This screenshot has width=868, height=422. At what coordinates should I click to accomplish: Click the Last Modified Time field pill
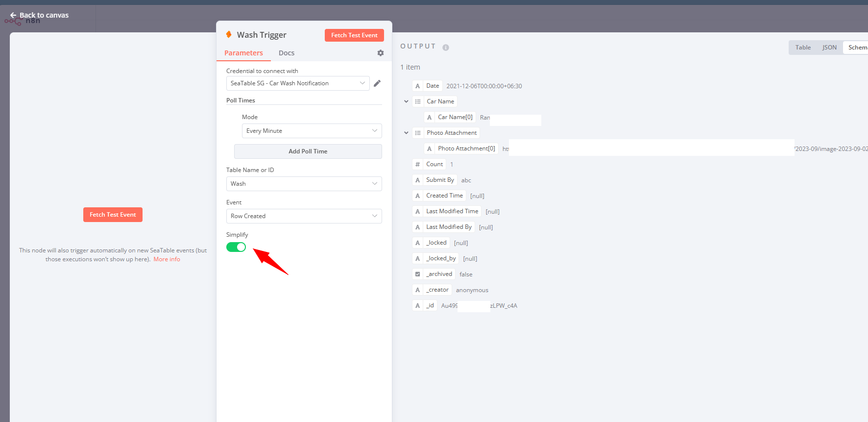[447, 211]
